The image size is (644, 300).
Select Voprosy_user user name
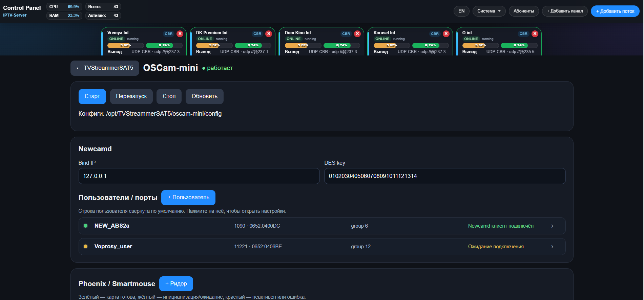click(113, 247)
